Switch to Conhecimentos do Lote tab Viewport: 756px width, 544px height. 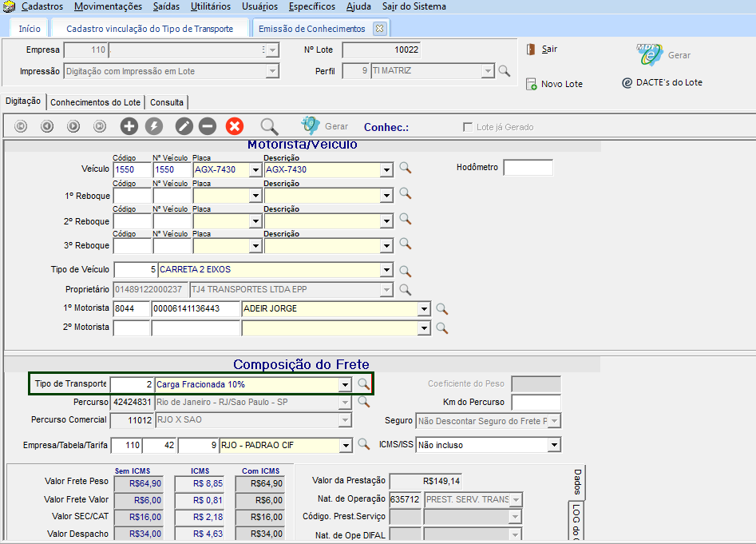tap(95, 102)
